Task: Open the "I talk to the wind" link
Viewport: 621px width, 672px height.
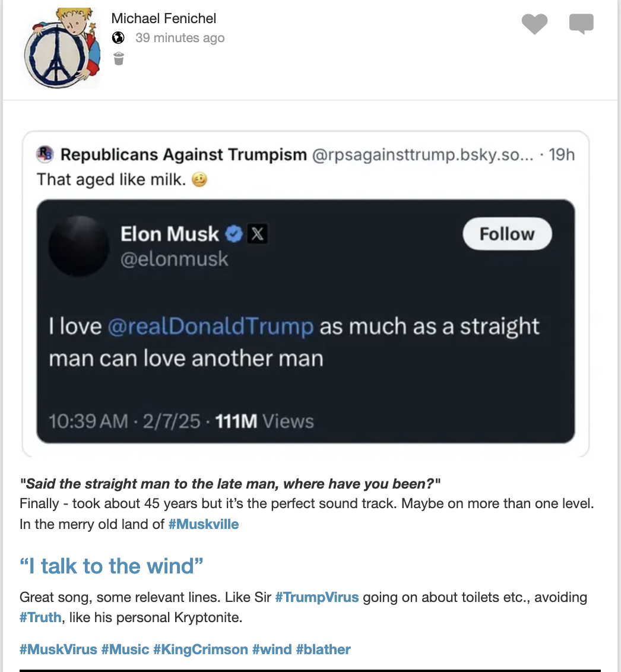Action: [112, 566]
